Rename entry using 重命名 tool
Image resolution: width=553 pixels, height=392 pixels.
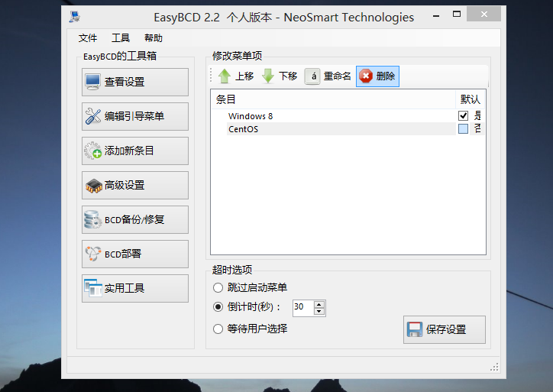coord(328,76)
